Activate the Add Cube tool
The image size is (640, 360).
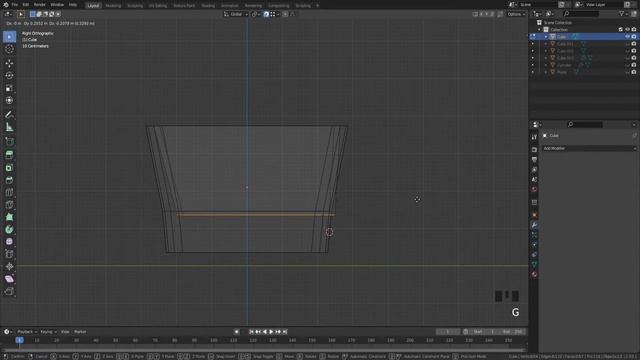(x=9, y=142)
